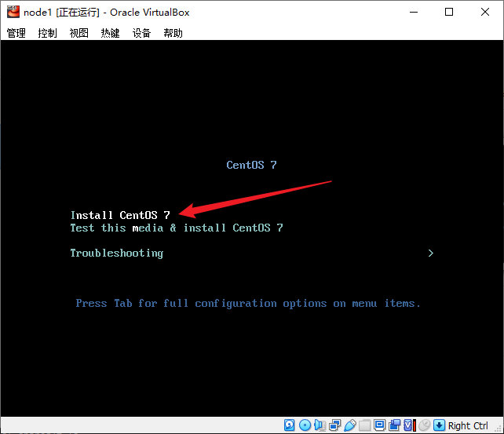Click the recording status icon

click(394, 425)
